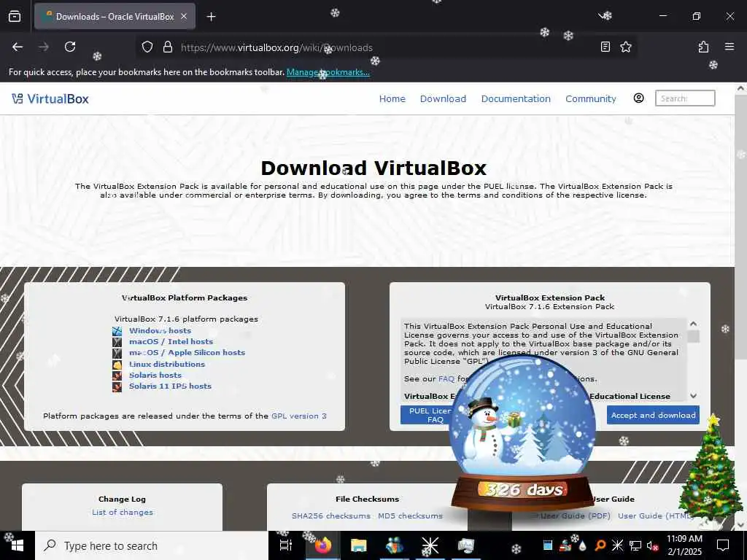Bookmark this page with the star icon

625,47
